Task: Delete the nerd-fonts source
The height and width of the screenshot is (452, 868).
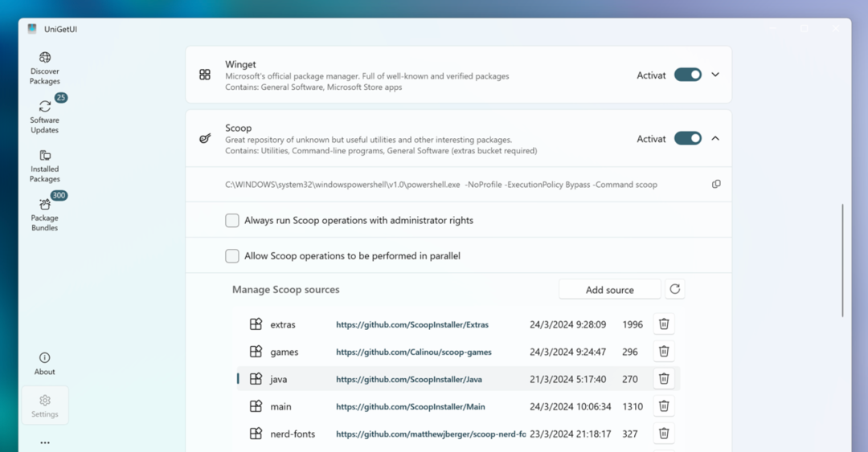Action: pyautogui.click(x=664, y=434)
